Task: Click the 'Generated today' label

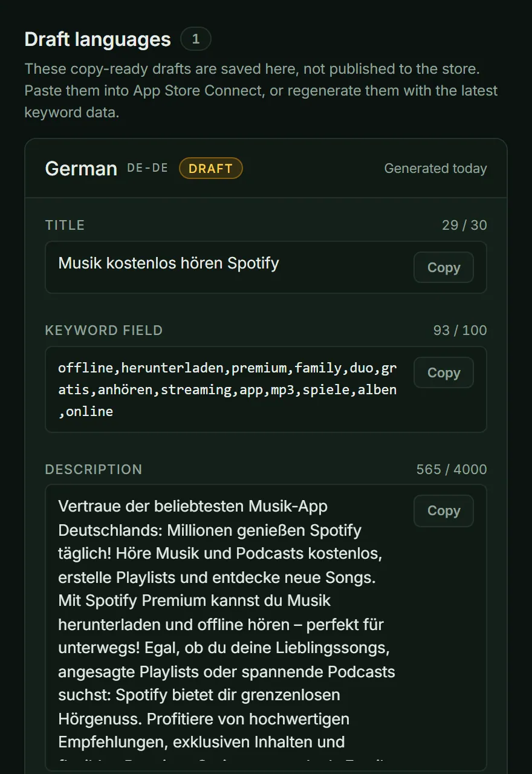Action: [435, 169]
